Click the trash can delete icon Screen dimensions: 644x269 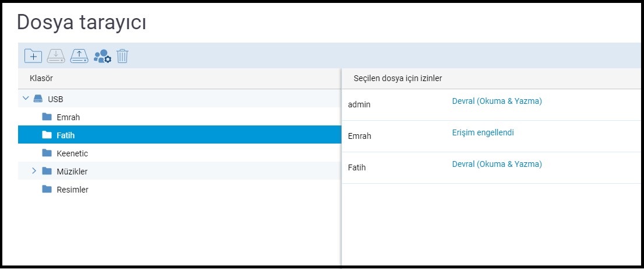click(122, 56)
